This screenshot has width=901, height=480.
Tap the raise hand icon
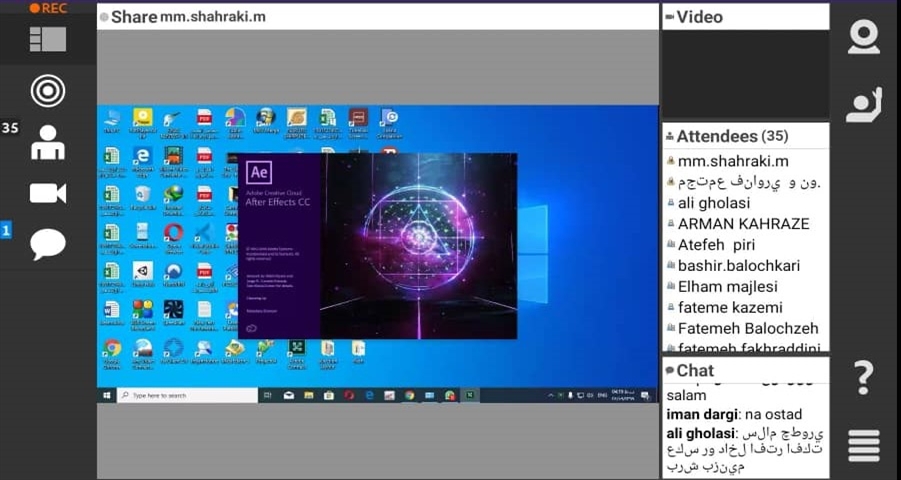864,105
